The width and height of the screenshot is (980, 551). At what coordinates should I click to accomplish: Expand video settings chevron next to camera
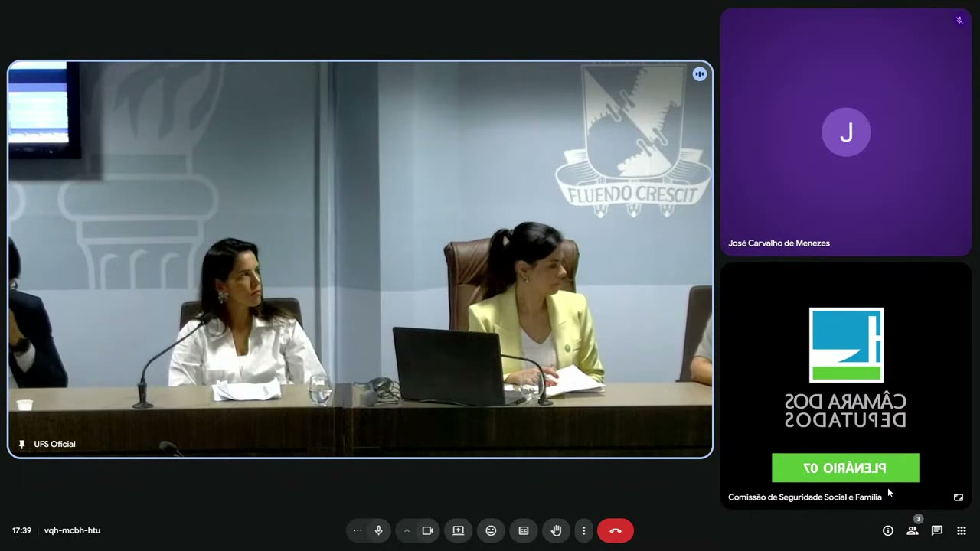[407, 530]
